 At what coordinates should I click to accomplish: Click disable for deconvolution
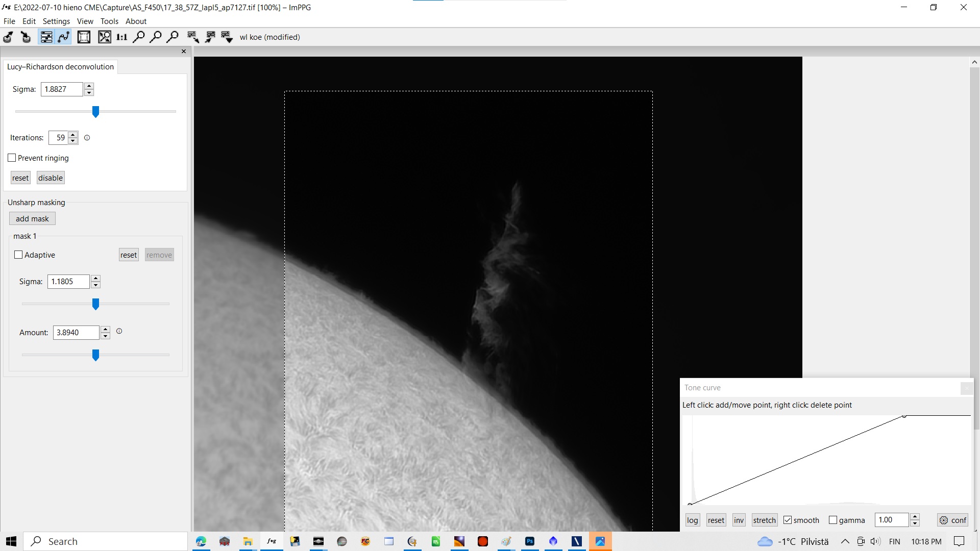(51, 178)
